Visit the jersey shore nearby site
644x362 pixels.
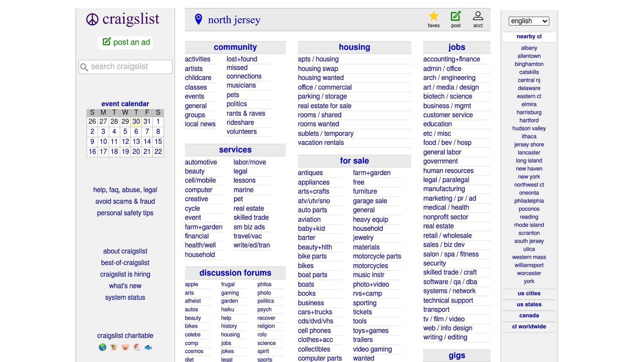[x=529, y=145]
